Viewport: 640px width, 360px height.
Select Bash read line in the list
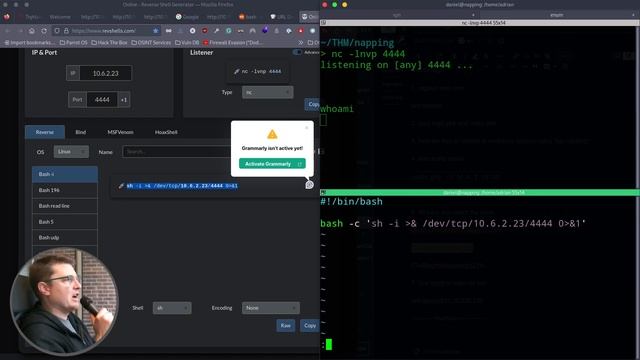[x=65, y=206]
